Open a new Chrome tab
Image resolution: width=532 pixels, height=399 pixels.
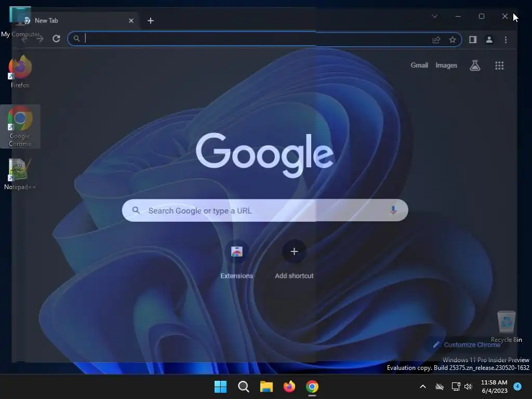151,21
